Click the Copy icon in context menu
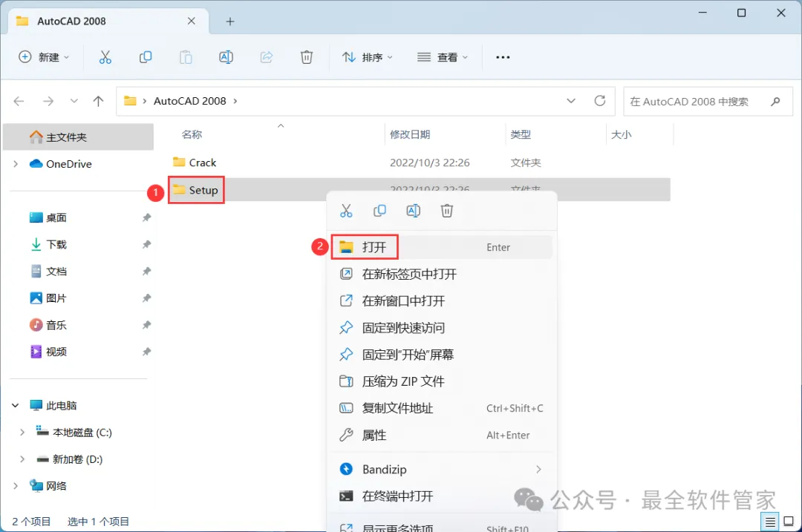Viewport: 802px width, 532px height. click(x=379, y=211)
